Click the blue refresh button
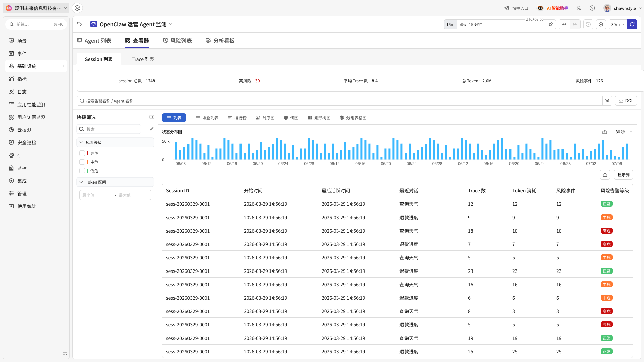The width and height of the screenshot is (644, 362). [x=632, y=24]
